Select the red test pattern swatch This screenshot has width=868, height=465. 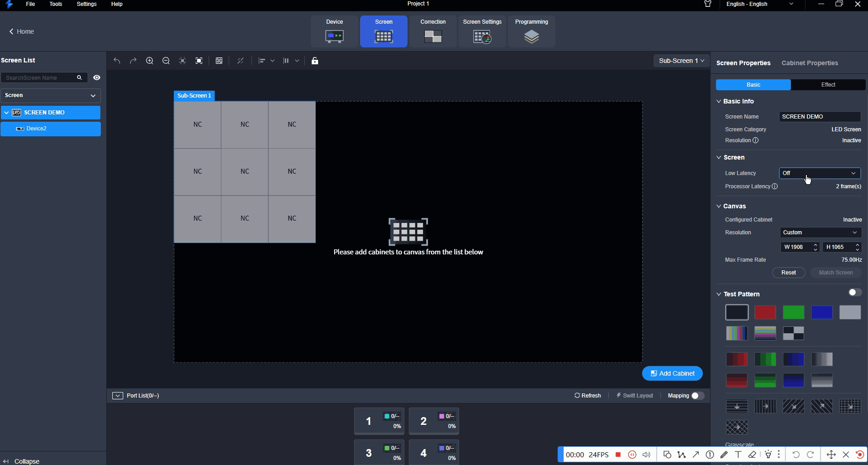coord(765,312)
